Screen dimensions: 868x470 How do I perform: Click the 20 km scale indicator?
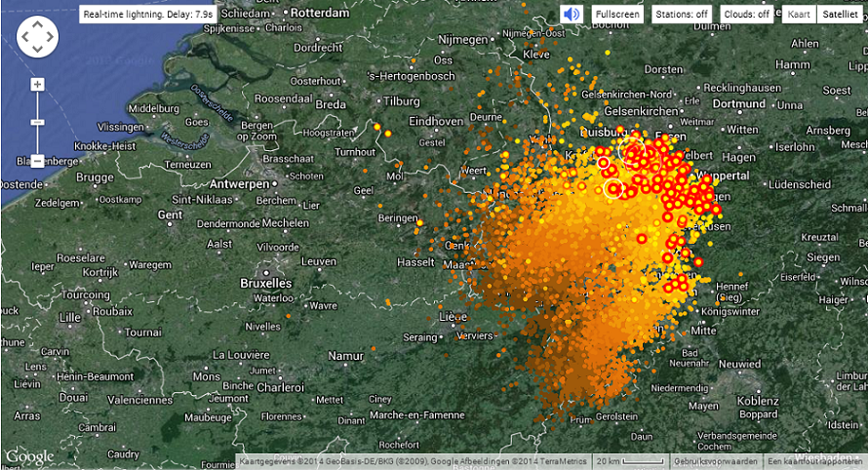tap(629, 461)
